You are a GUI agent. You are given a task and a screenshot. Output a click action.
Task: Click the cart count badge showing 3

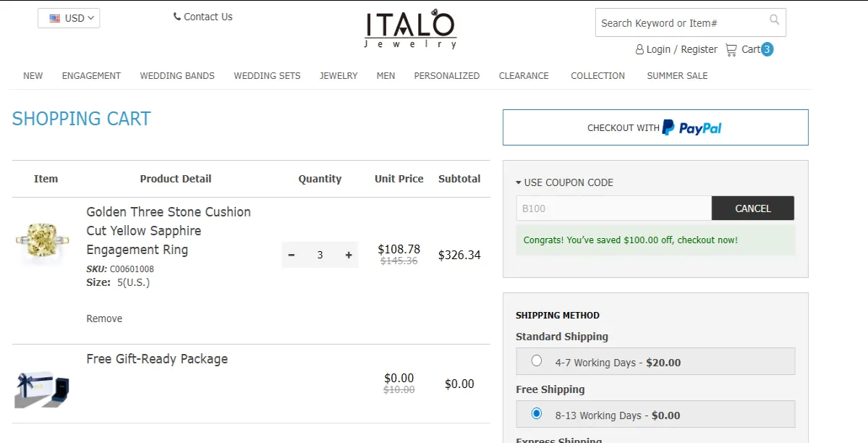tap(767, 49)
